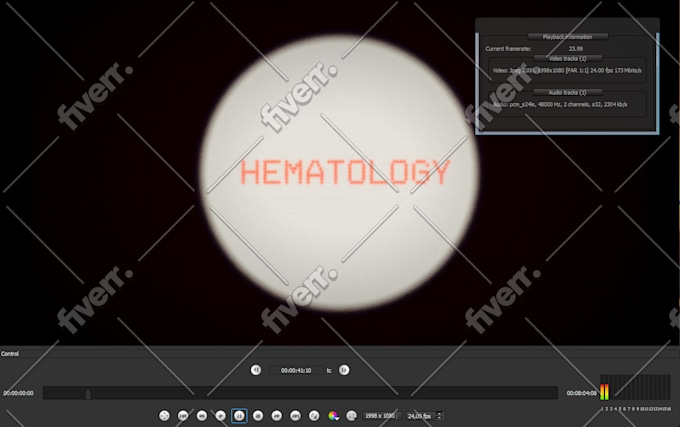This screenshot has width=680, height=427.
Task: Click the fast forward button
Action: click(x=277, y=416)
